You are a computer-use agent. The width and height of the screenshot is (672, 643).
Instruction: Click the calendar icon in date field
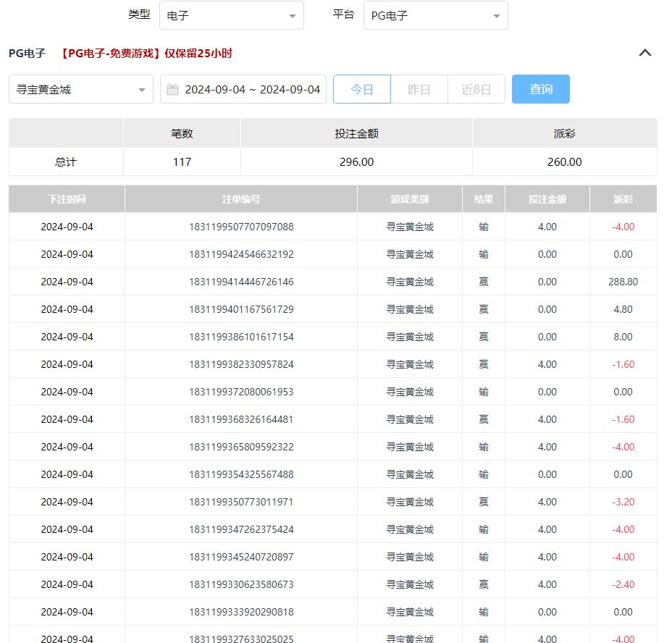tap(172, 90)
